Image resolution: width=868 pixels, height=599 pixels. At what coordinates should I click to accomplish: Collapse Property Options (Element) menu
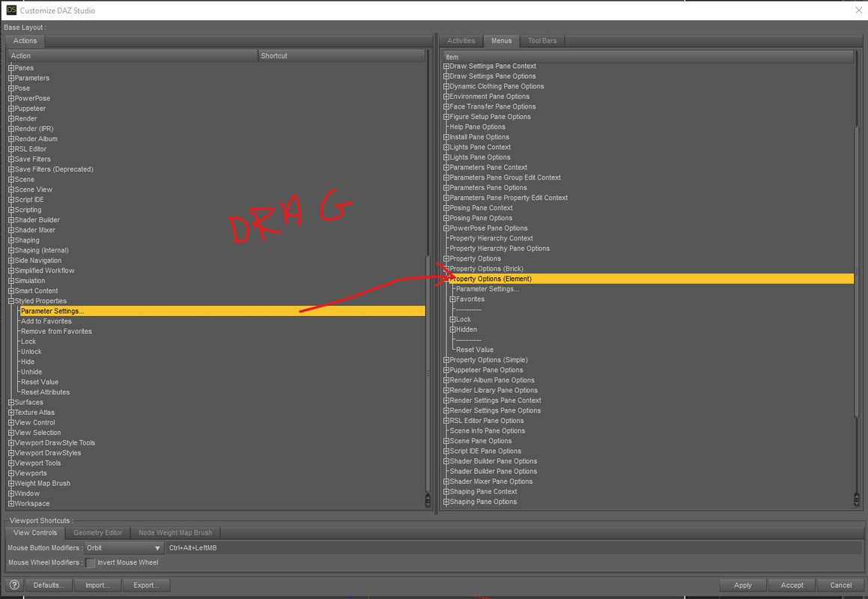pyautogui.click(x=446, y=279)
